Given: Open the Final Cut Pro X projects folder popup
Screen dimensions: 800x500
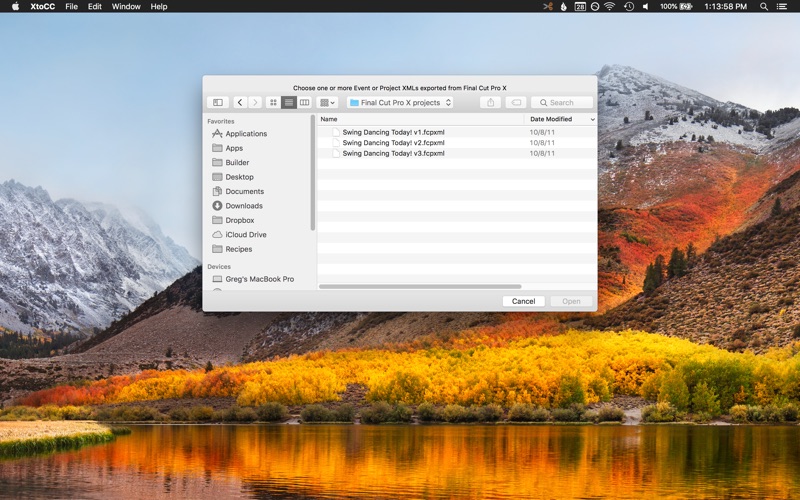Looking at the screenshot, I should (400, 103).
